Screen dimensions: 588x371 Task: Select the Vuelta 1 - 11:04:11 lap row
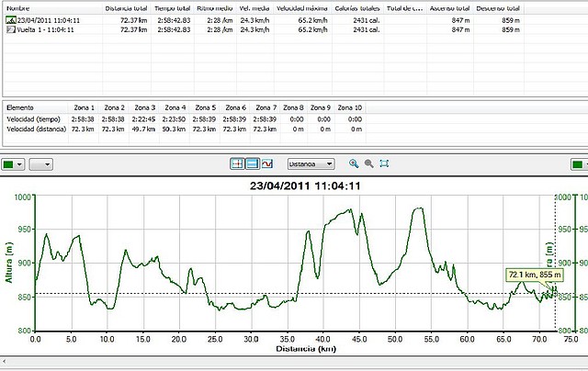tap(264, 29)
